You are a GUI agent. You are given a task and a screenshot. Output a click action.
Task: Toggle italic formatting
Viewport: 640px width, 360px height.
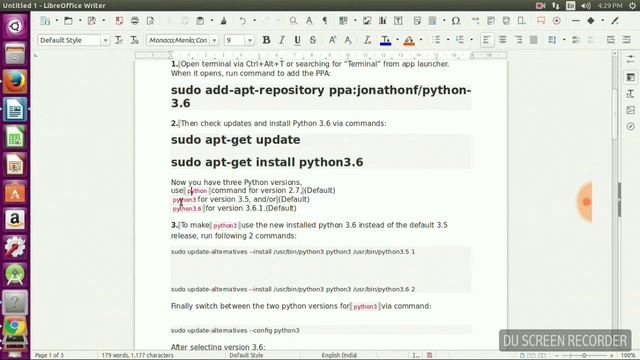click(282, 40)
